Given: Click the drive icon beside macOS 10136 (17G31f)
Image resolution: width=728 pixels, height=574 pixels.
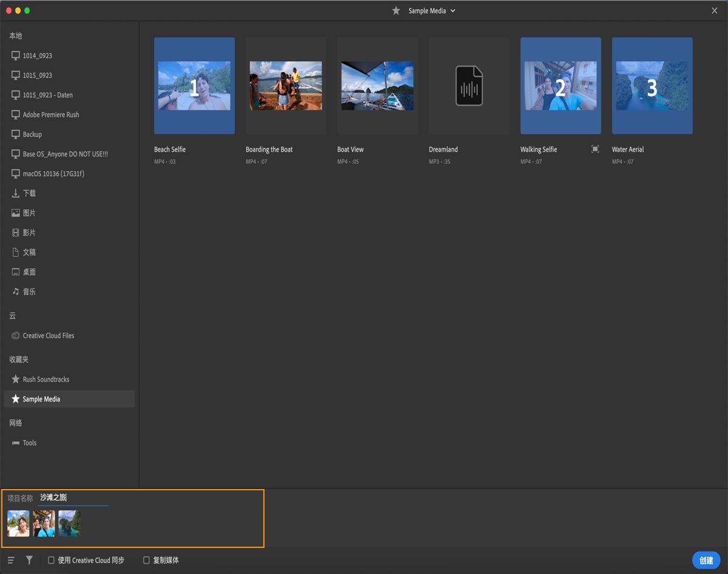Looking at the screenshot, I should [16, 174].
